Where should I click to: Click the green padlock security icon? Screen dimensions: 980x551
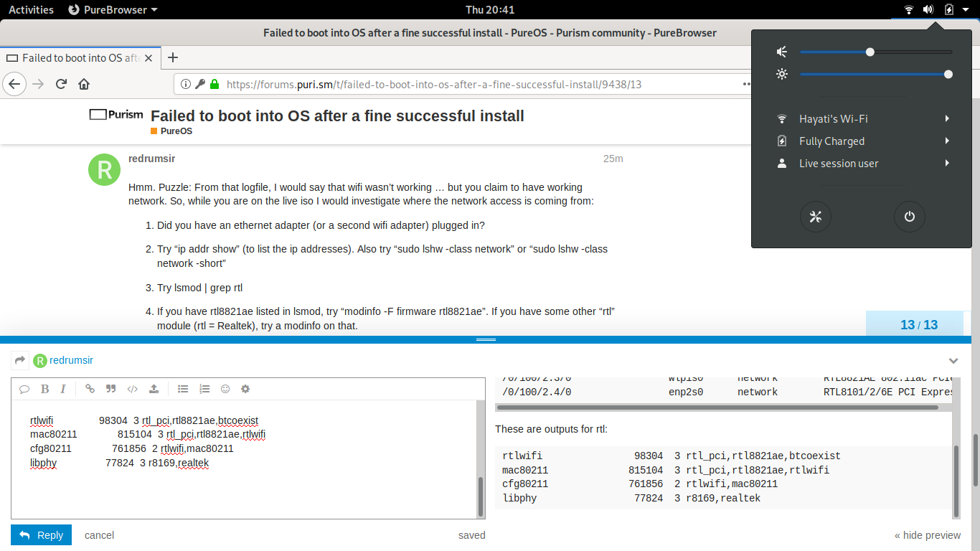tap(214, 84)
